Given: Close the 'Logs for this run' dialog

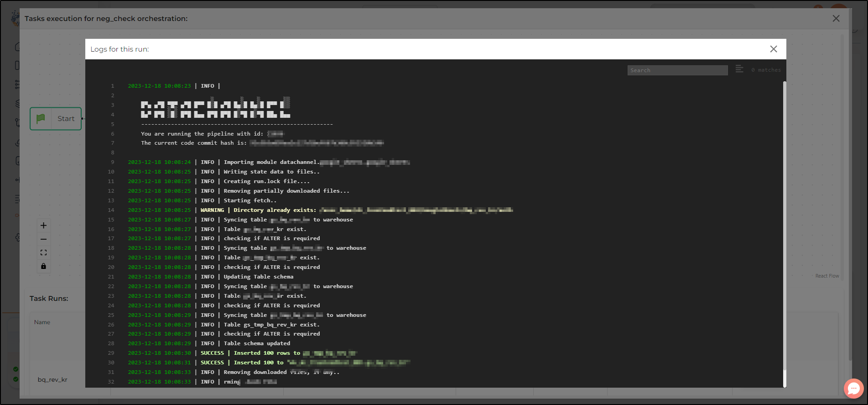Looking at the screenshot, I should (773, 49).
